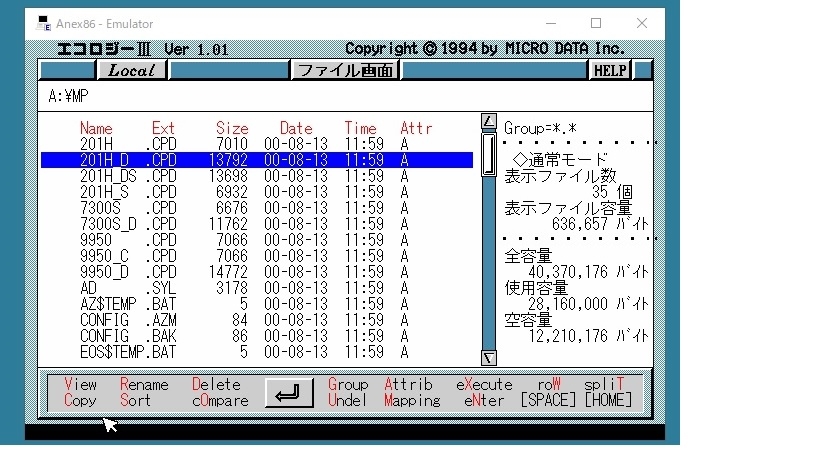Maximize the Anex86 Emulator window
Image resolution: width=819 pixels, height=460 pixels.
[596, 23]
